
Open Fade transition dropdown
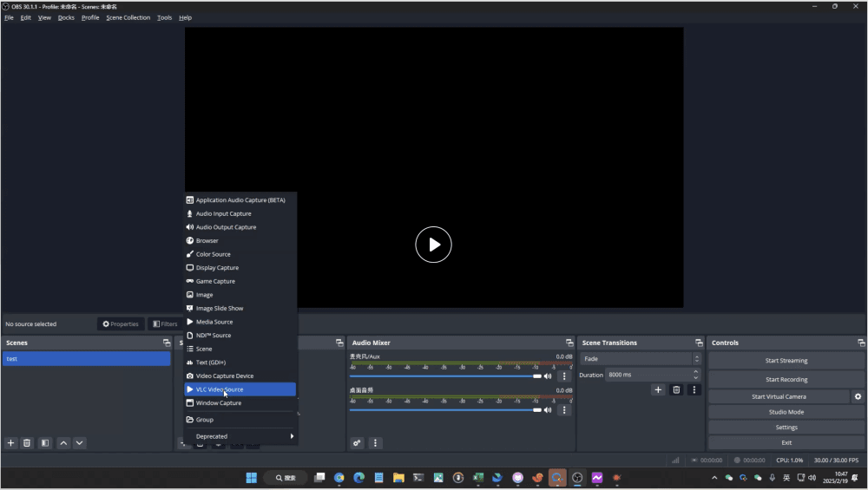click(x=641, y=359)
